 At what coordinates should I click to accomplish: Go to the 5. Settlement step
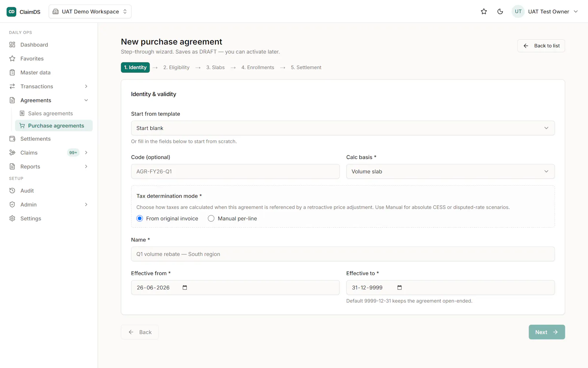click(306, 67)
